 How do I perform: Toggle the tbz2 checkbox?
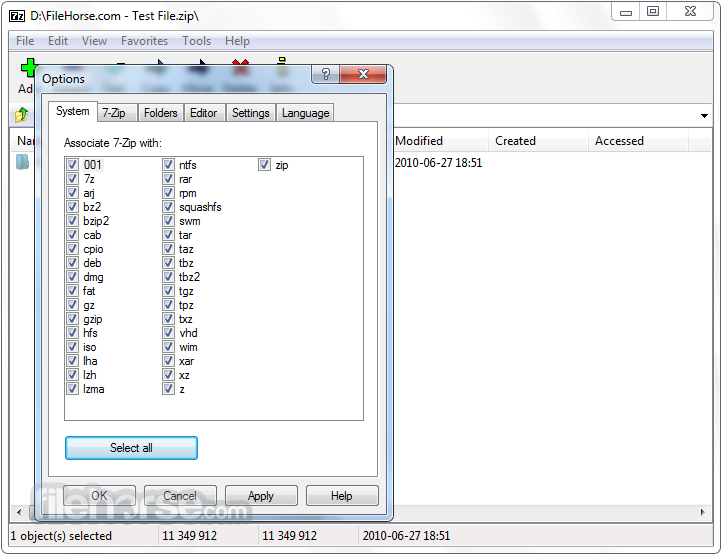(x=169, y=277)
